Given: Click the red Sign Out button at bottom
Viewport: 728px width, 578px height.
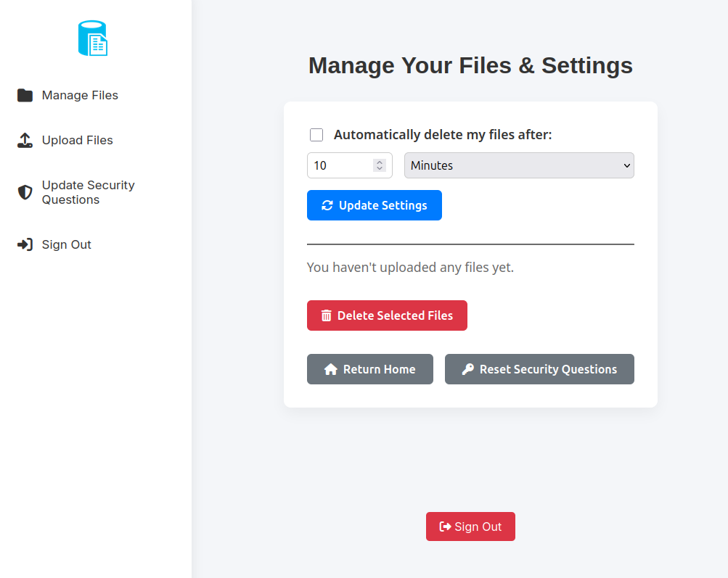Looking at the screenshot, I should (470, 527).
